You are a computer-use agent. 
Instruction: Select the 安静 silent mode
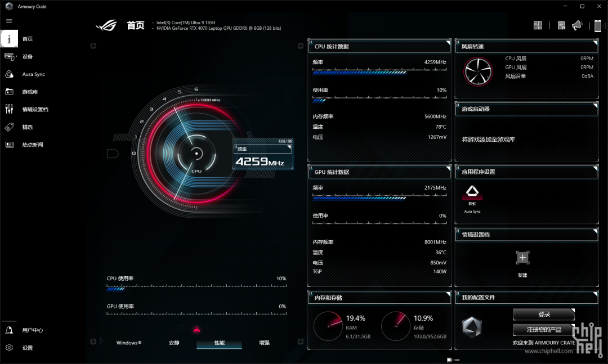(174, 343)
